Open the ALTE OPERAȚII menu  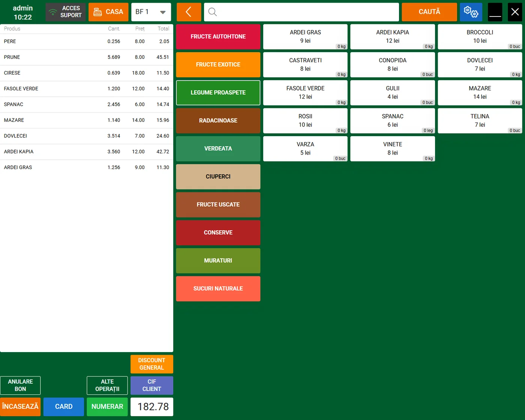(107, 385)
